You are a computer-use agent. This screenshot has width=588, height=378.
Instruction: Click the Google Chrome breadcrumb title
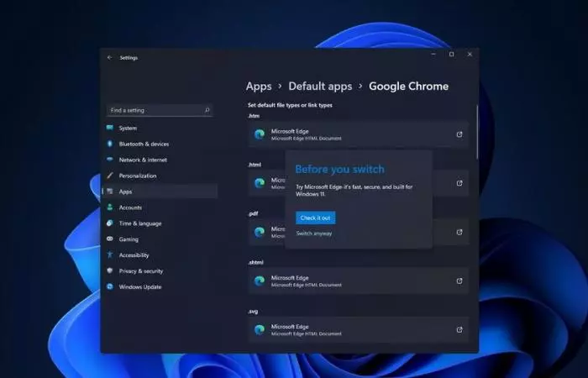pos(409,87)
